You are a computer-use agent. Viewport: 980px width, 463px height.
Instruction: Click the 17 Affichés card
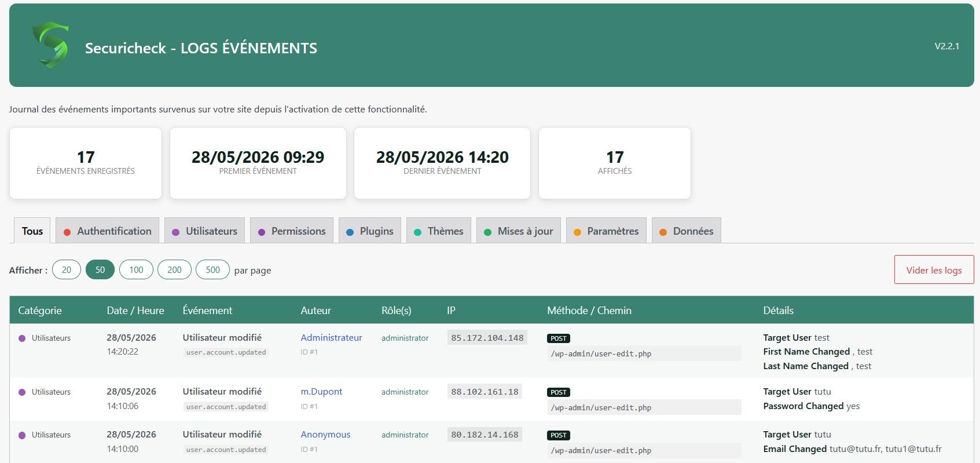pos(615,163)
